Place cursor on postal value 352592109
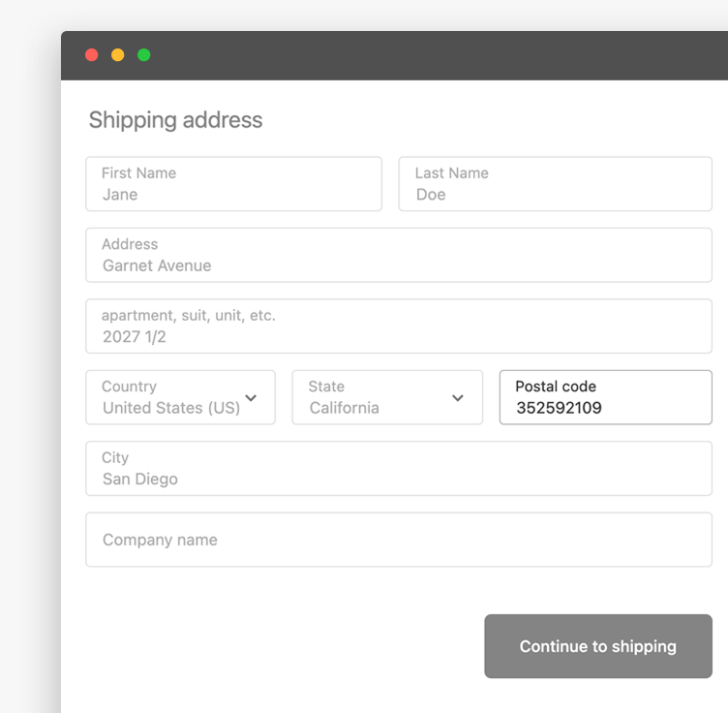Screen dimensions: 728x713 tap(559, 408)
